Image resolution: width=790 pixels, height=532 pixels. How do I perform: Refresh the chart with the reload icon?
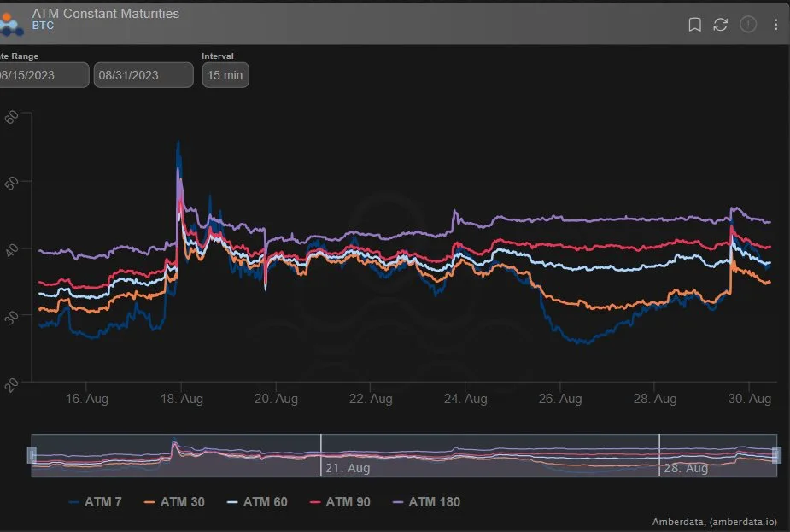click(721, 24)
